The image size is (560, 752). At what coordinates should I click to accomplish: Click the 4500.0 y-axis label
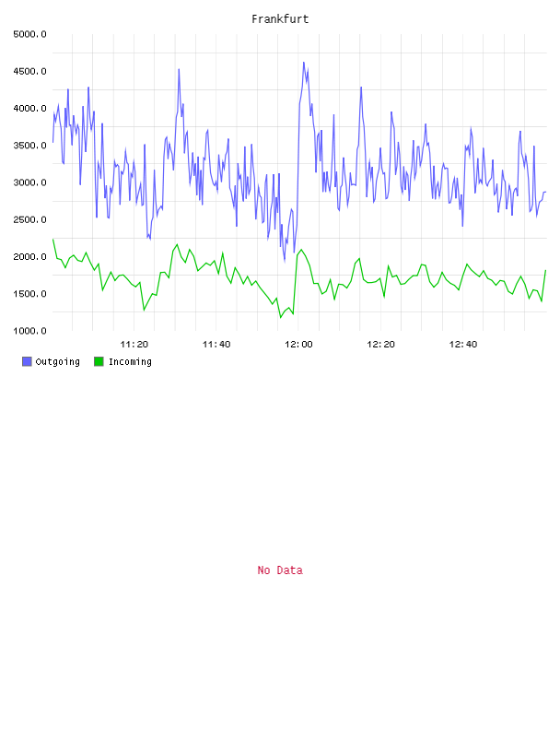click(29, 72)
